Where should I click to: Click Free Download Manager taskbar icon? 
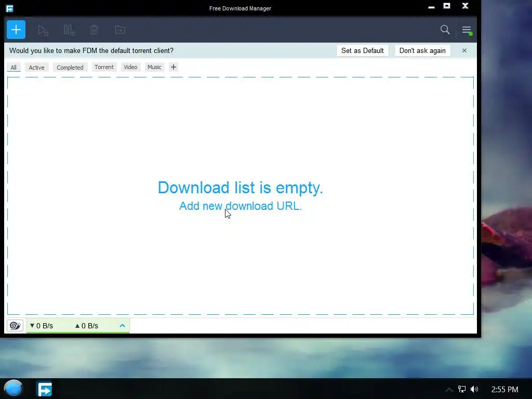pyautogui.click(x=45, y=389)
